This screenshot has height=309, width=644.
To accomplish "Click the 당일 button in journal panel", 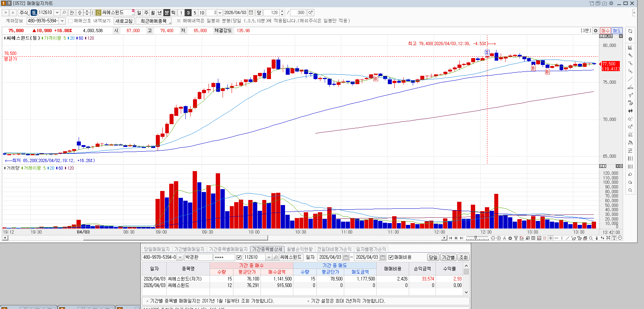I will (x=433, y=257).
